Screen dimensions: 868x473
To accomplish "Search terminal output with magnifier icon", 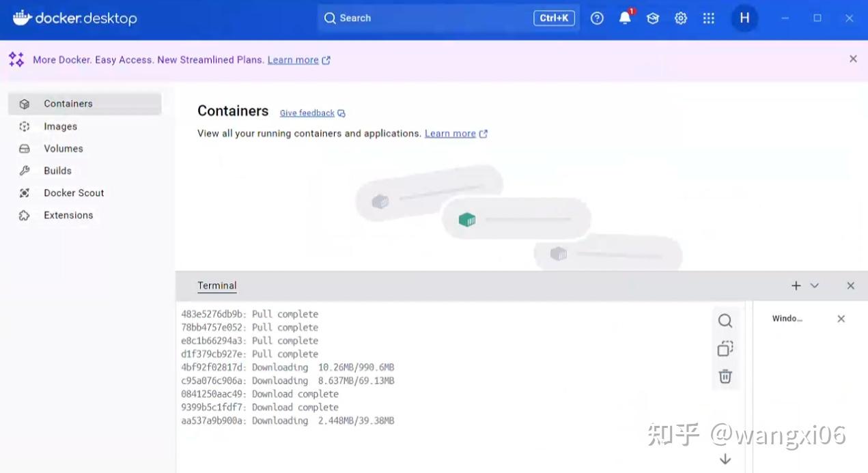I will pos(725,321).
